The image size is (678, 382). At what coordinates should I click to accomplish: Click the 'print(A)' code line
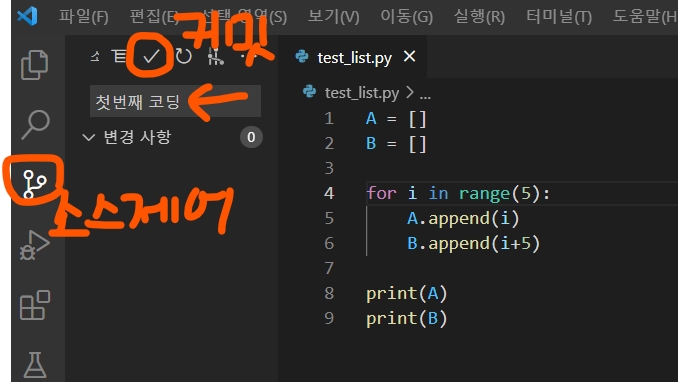pyautogui.click(x=406, y=294)
